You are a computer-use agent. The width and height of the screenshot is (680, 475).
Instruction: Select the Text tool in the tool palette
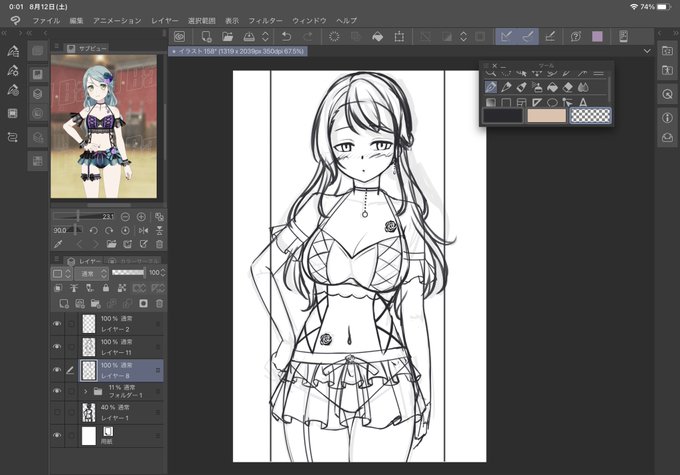(583, 102)
